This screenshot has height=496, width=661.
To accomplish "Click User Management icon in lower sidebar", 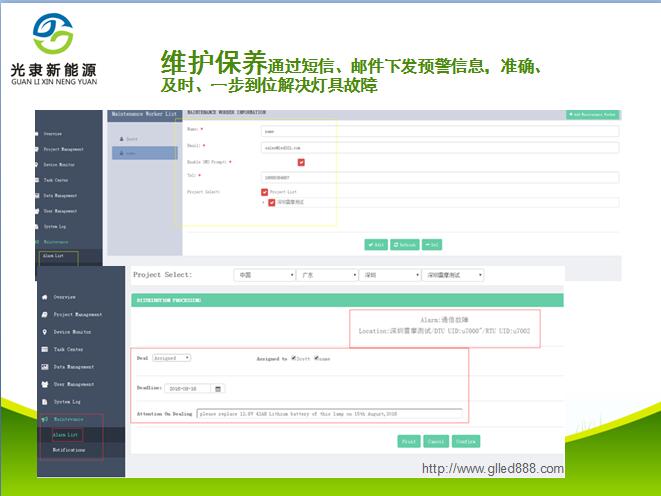I will click(x=44, y=384).
